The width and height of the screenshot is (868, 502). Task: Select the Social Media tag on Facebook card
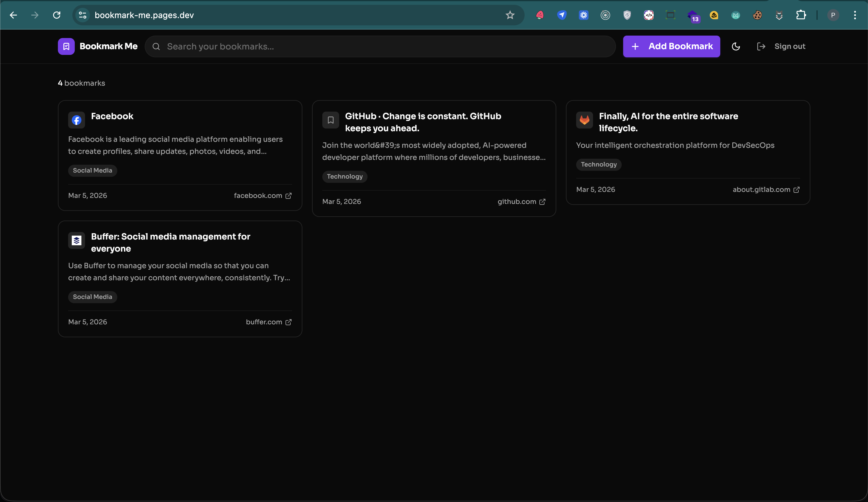point(92,170)
